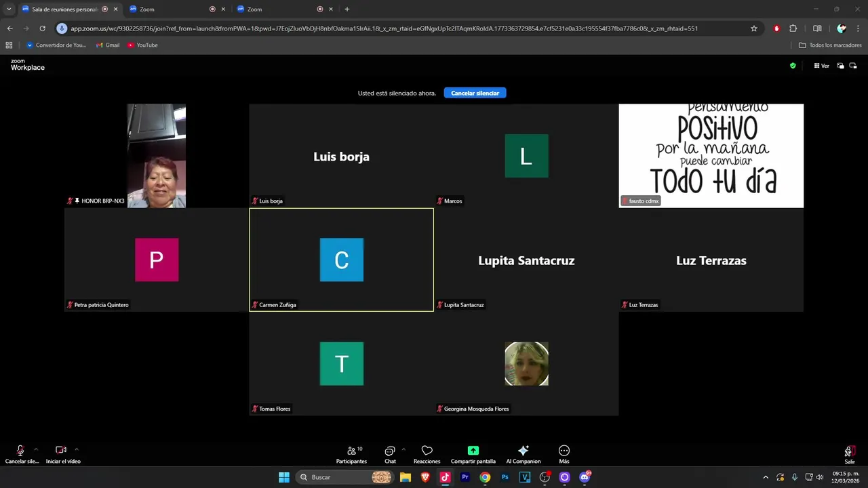Open the Chrome apps grid in bookmarks bar
868x488 pixels.
coord(9,45)
